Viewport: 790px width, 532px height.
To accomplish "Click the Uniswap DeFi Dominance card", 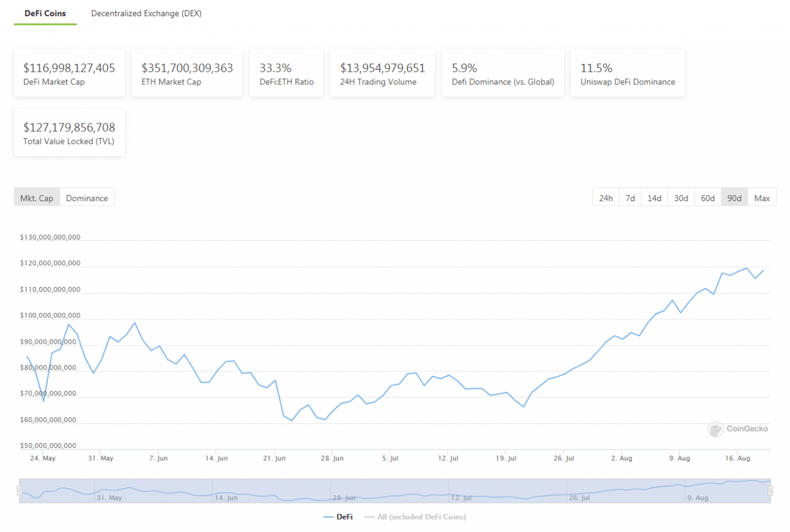I will 627,73.
